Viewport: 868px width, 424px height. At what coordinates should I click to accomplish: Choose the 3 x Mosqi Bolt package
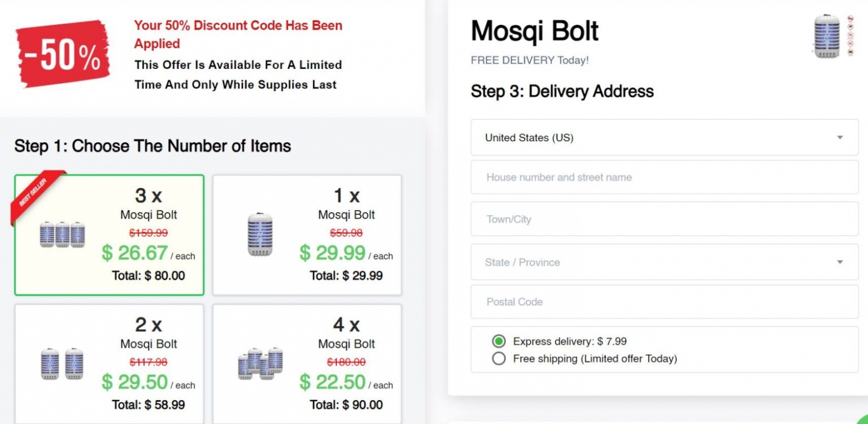click(x=109, y=235)
